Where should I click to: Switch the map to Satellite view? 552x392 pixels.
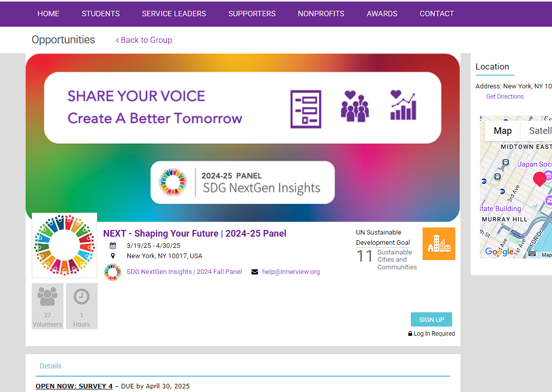coord(536,131)
